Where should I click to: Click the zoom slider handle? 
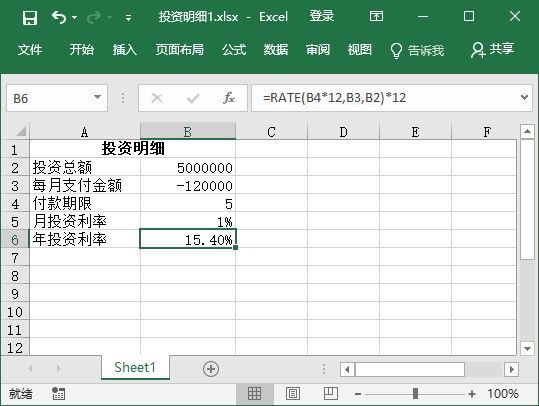coord(415,394)
